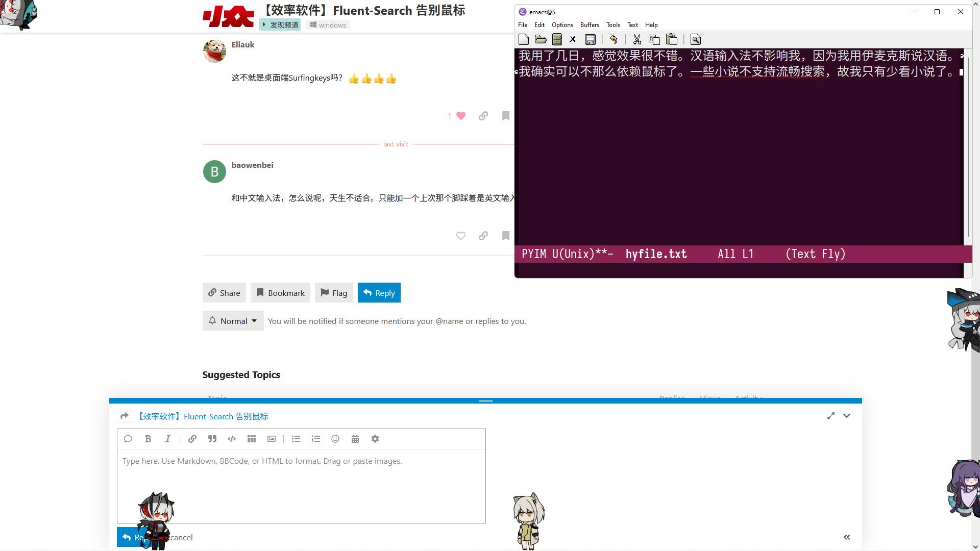This screenshot has height=551, width=980.
Task: Click the blockquote icon in composer
Action: [x=212, y=439]
